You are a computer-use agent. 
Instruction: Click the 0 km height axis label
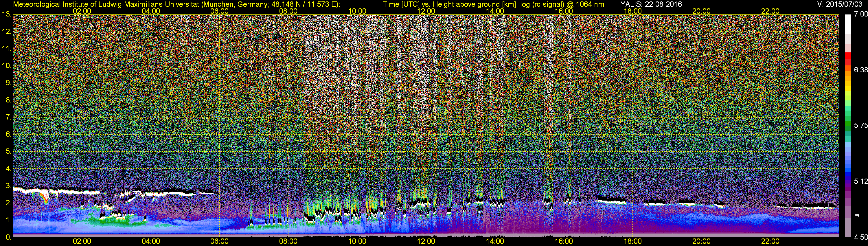[8, 237]
